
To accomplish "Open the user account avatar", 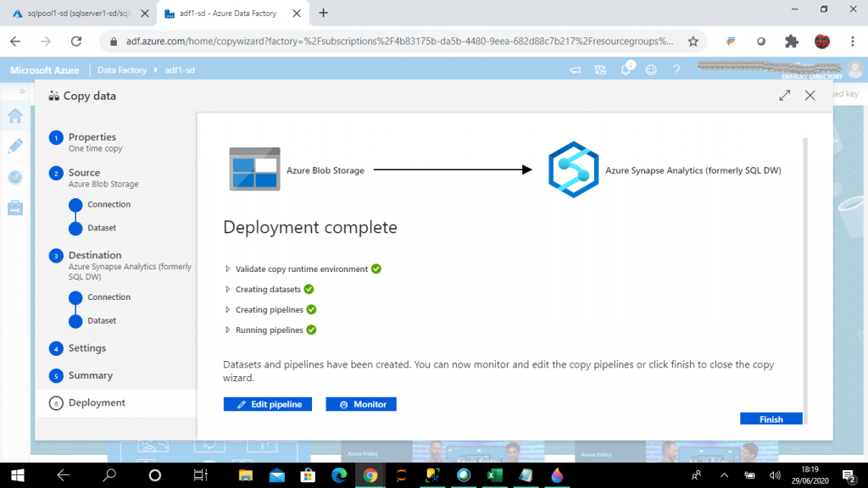I will click(854, 69).
